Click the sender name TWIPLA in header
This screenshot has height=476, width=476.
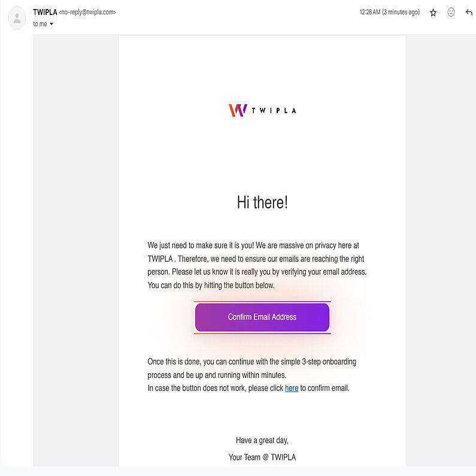[x=45, y=12]
